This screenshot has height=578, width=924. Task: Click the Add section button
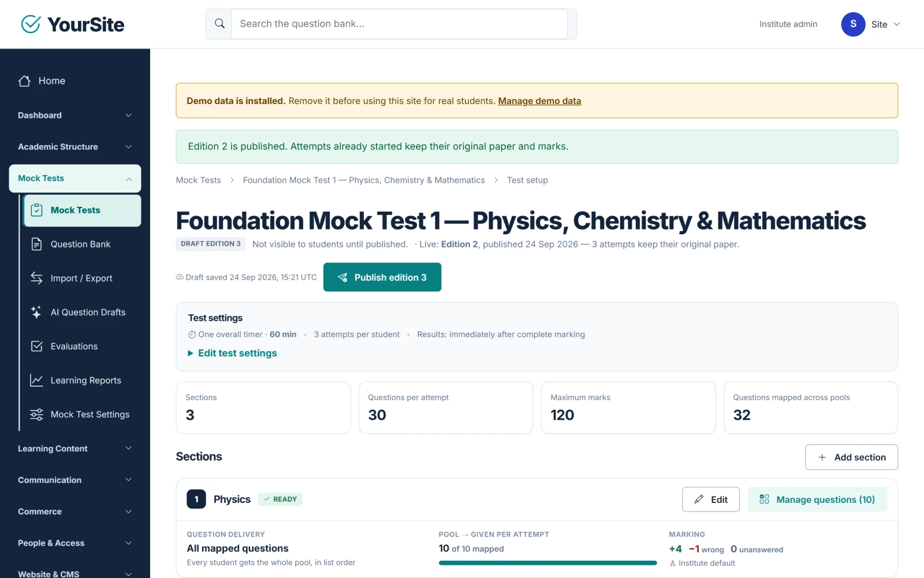pos(851,457)
